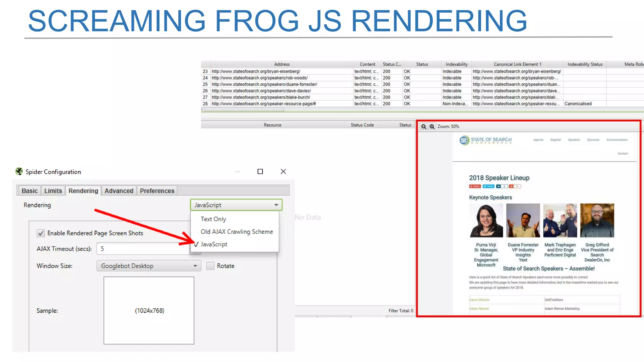Viewport: 644px width, 362px height.
Task: Click the Filter Total: 0 status text
Action: pos(401,310)
